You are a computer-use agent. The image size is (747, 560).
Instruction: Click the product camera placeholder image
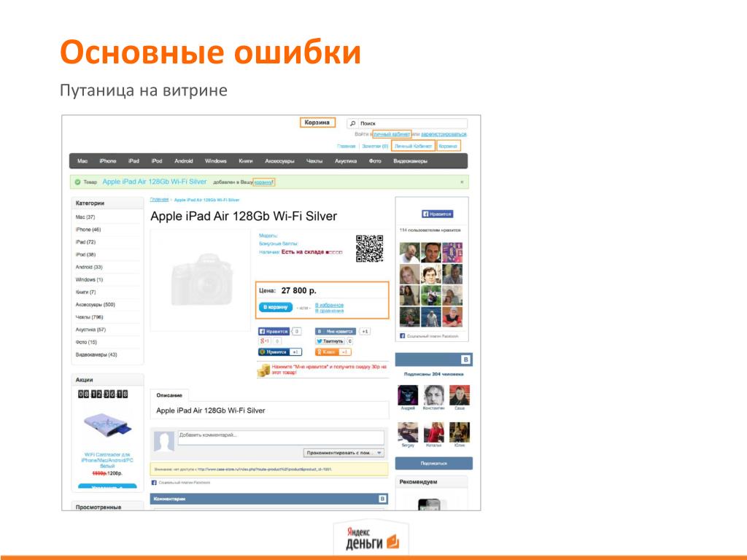tap(201, 279)
